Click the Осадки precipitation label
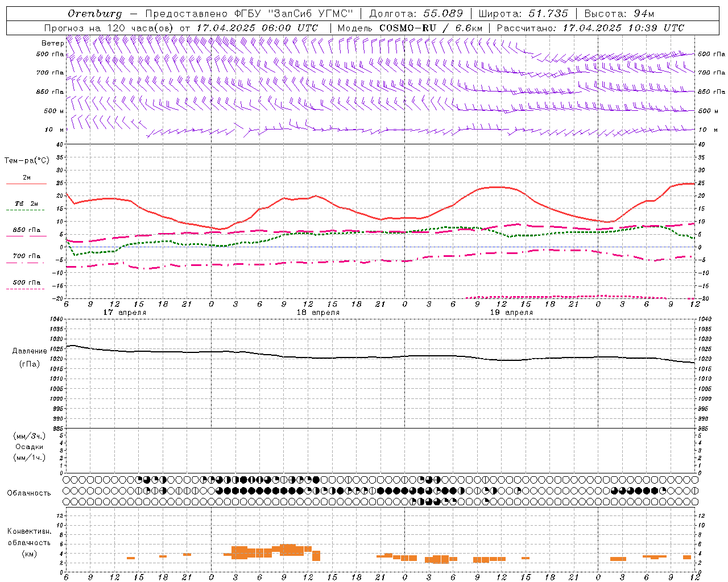 point(30,447)
